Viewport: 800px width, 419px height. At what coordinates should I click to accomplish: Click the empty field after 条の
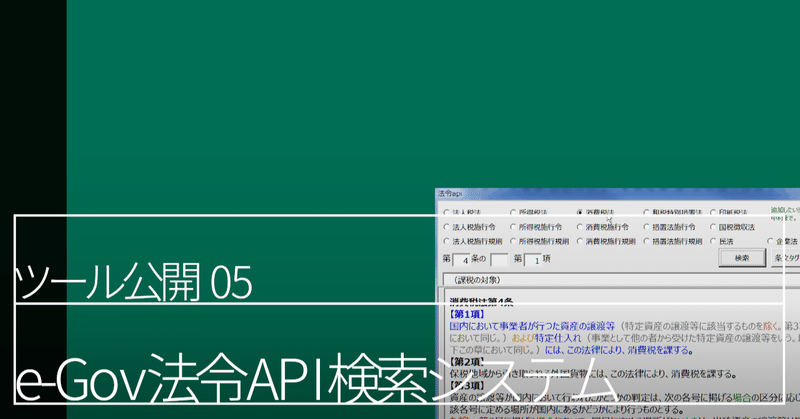point(498,260)
